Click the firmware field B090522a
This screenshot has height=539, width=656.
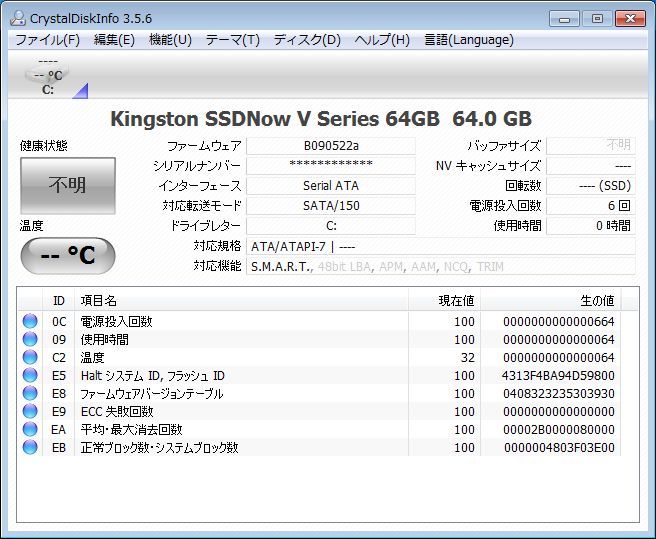(331, 146)
